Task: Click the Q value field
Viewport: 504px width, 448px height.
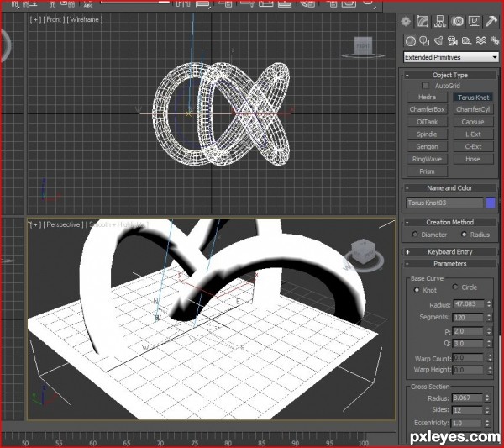Action: click(469, 343)
